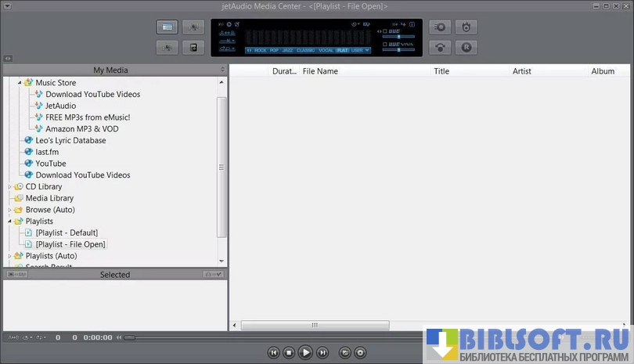Select the [Playlist - Default] item
Screen dimensions: 634x364
pos(67,232)
